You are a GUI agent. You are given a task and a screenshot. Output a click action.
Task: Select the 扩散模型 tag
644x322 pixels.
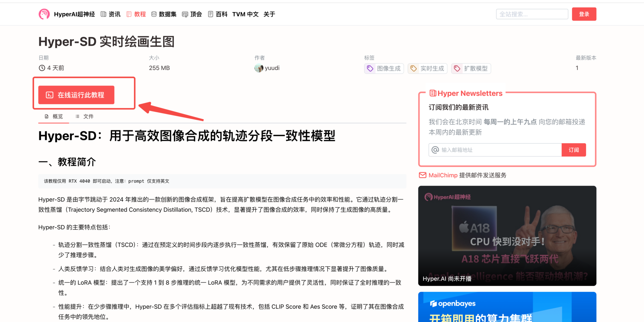(471, 68)
